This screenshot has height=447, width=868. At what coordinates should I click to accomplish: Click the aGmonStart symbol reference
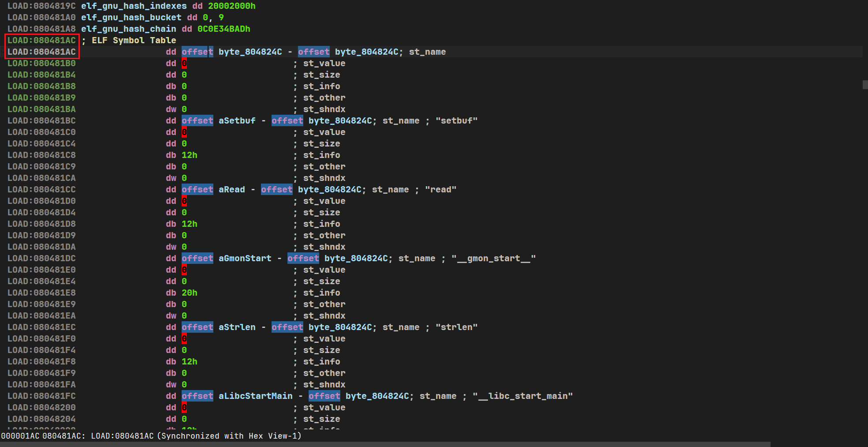tap(245, 259)
